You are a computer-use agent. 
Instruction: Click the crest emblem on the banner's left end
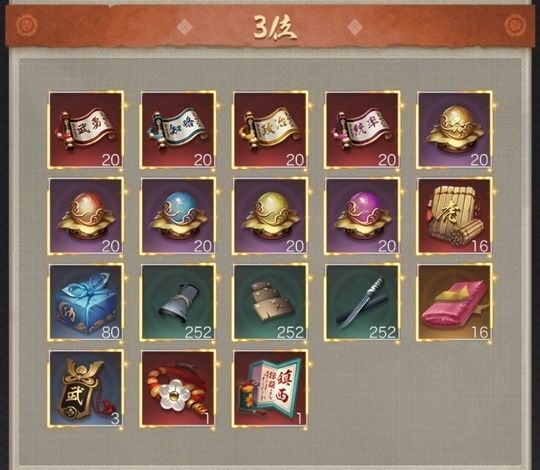coord(27,25)
